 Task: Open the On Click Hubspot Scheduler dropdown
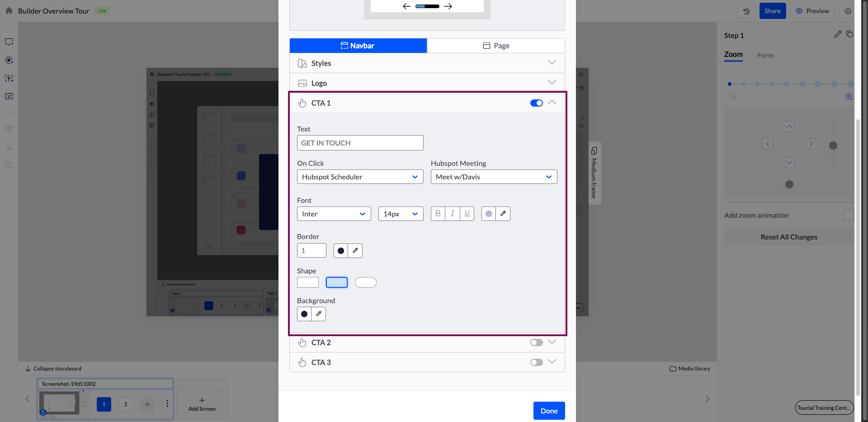360,177
